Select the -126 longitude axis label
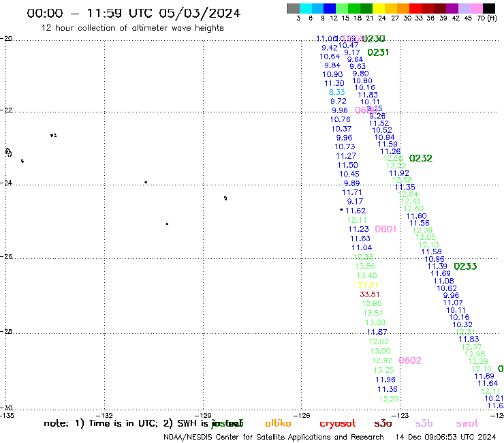 tap(301, 415)
